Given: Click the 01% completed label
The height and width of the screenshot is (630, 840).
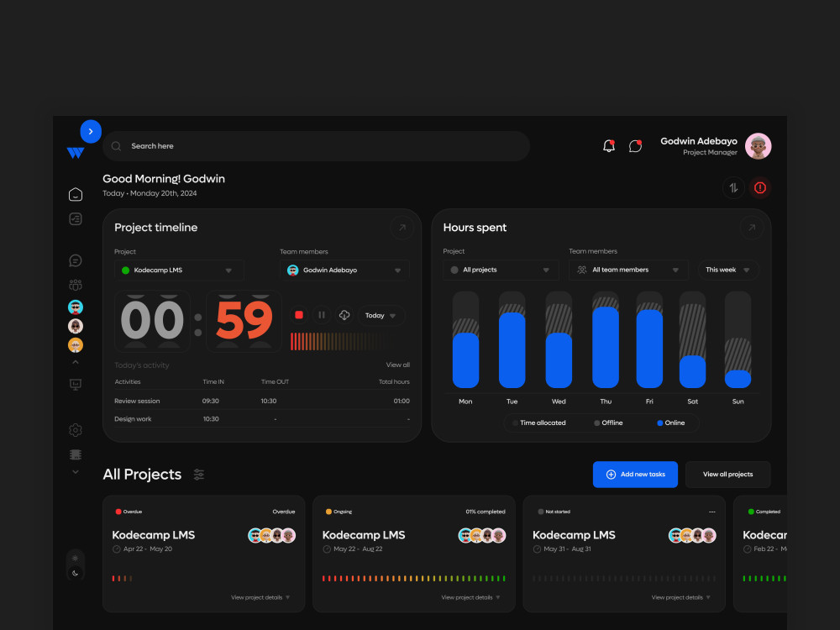Looking at the screenshot, I should 486,512.
